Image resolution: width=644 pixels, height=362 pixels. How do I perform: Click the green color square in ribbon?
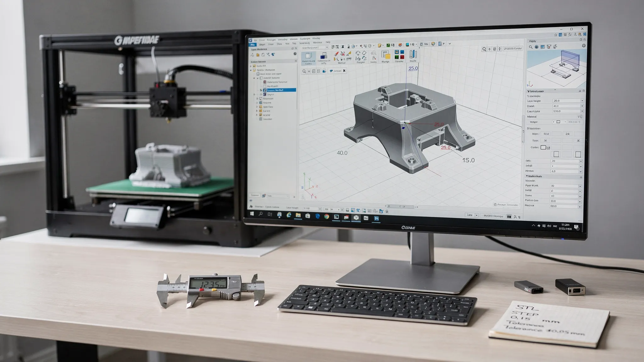(x=397, y=57)
